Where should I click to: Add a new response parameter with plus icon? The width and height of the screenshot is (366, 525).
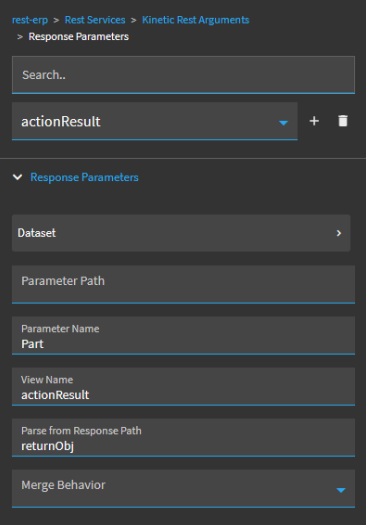(x=314, y=121)
